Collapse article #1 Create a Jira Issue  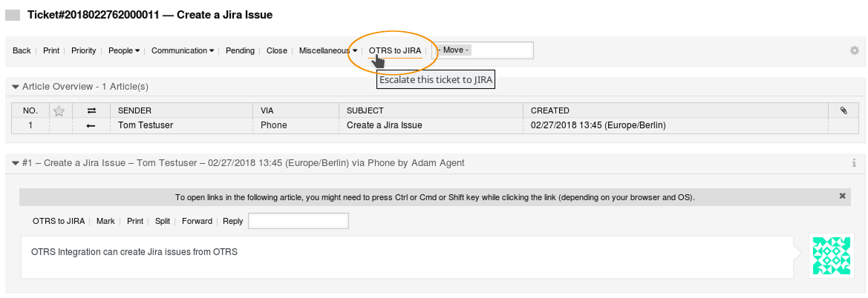point(16,163)
